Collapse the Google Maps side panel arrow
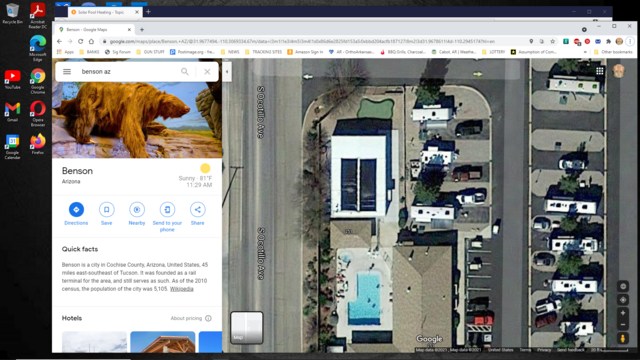This screenshot has height=360, width=640. point(227,72)
